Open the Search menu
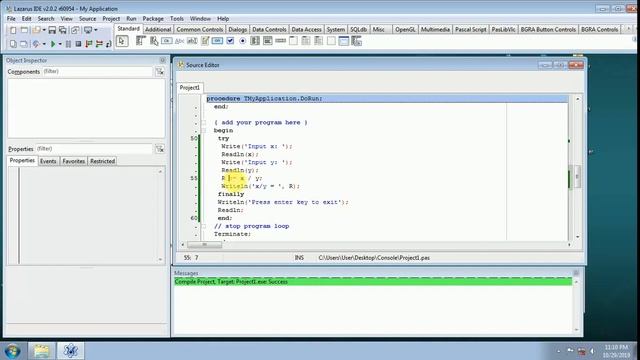The height and width of the screenshot is (360, 640). click(x=46, y=19)
